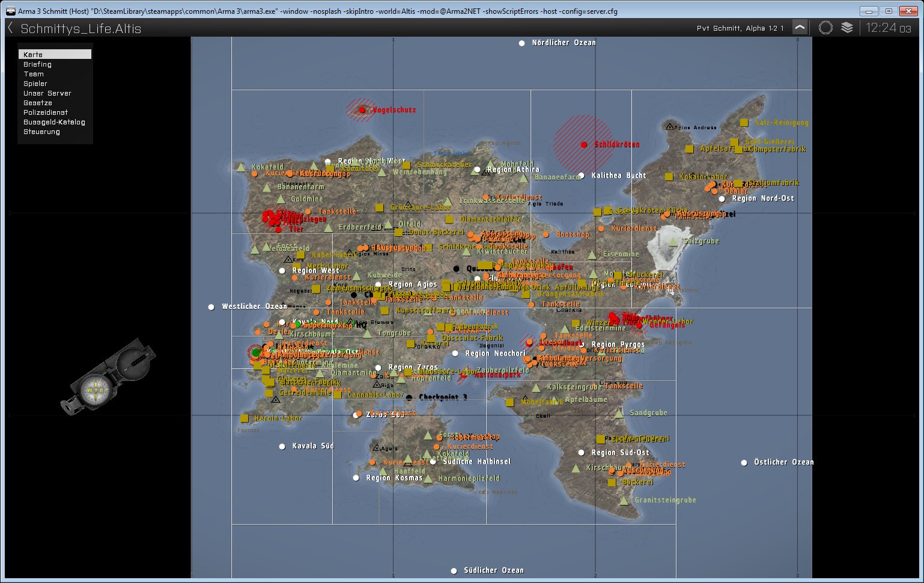924x583 pixels.
Task: Click the Harmoniepilzfeld triangle marker
Action: click(428, 479)
